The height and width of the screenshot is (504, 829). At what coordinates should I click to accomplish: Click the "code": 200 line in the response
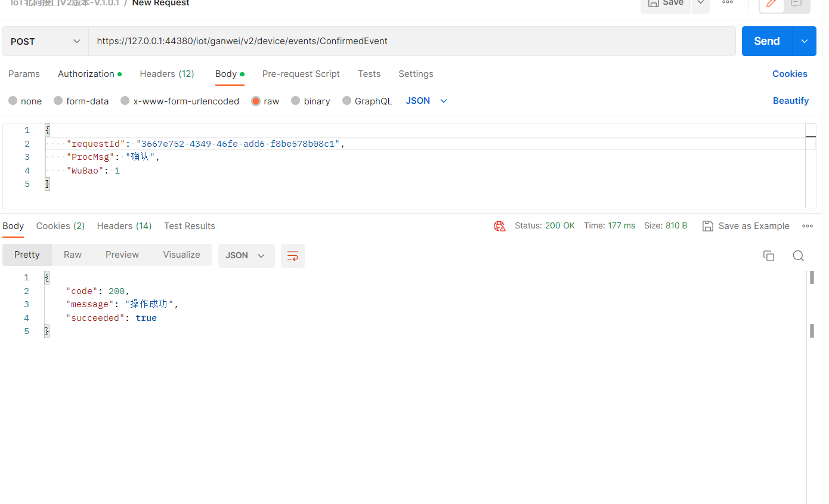(98, 291)
